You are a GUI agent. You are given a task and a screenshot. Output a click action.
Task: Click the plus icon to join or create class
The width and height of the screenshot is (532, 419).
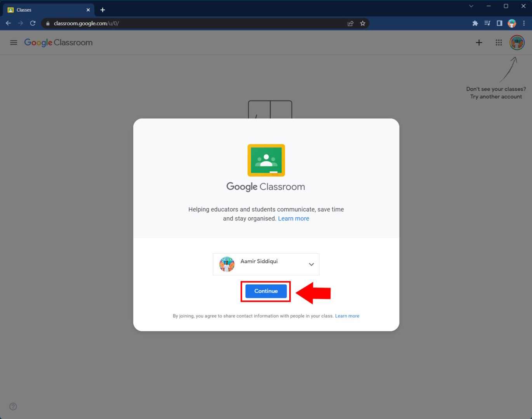pos(479,43)
